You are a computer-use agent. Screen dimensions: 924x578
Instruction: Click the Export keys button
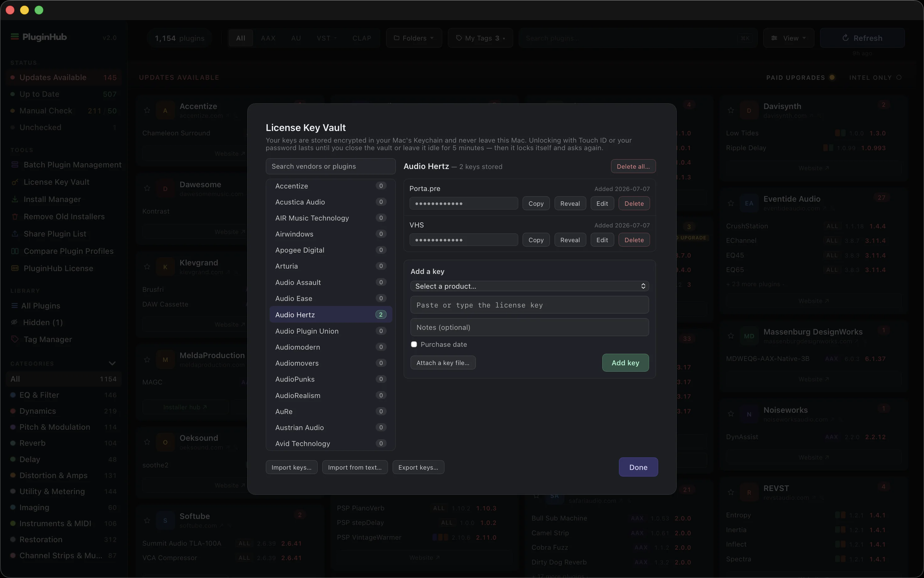click(x=418, y=467)
